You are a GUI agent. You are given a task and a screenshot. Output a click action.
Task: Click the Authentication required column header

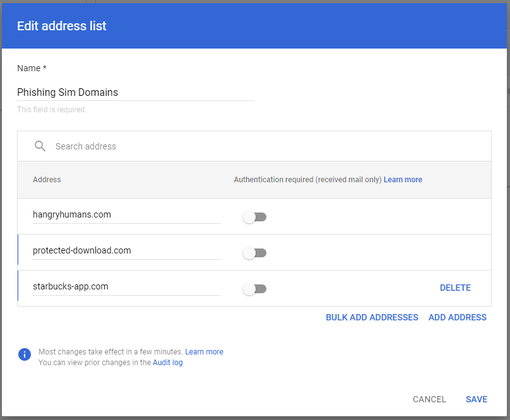(x=307, y=180)
